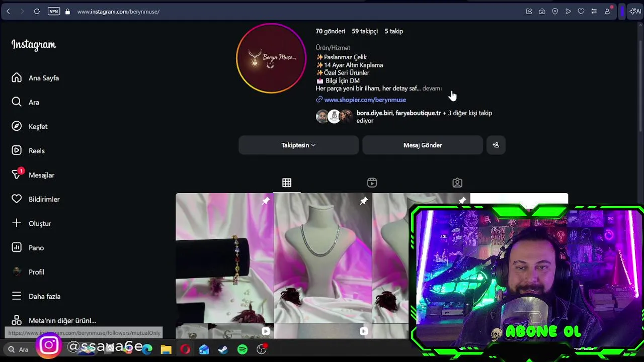Go back with browser back arrow

pos(8,11)
